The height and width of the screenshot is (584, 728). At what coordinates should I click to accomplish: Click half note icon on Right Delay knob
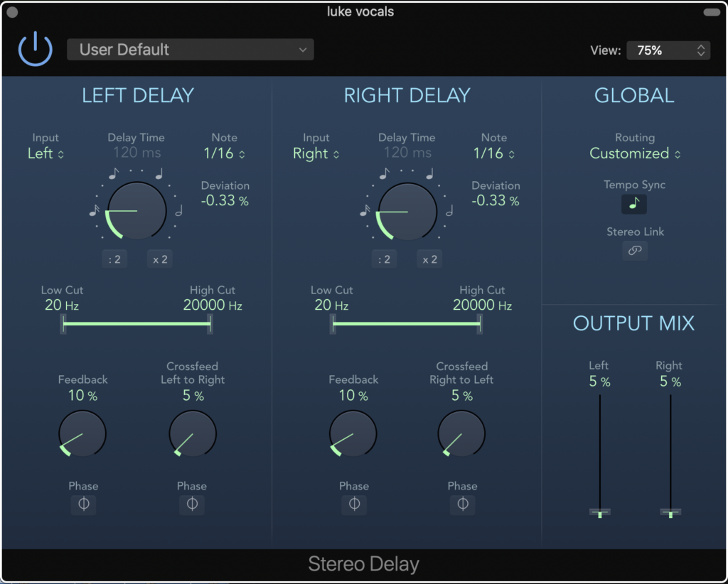[x=449, y=211]
